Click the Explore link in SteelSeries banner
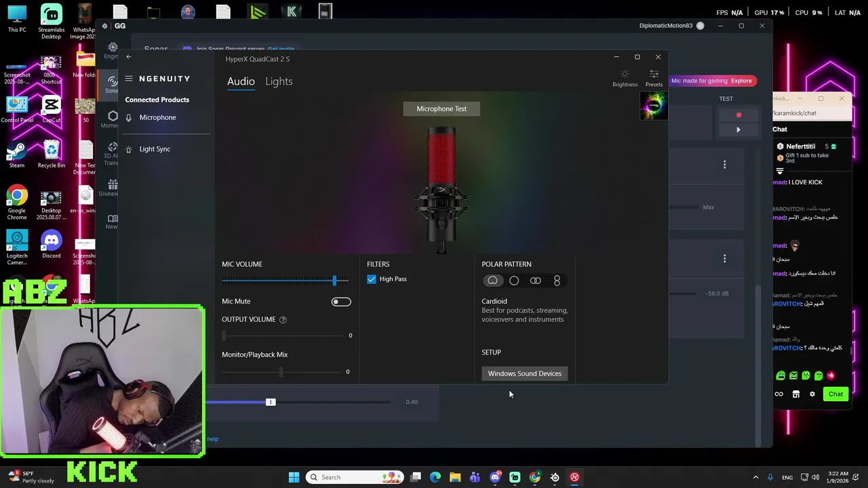The width and height of the screenshot is (868, 488). point(741,81)
